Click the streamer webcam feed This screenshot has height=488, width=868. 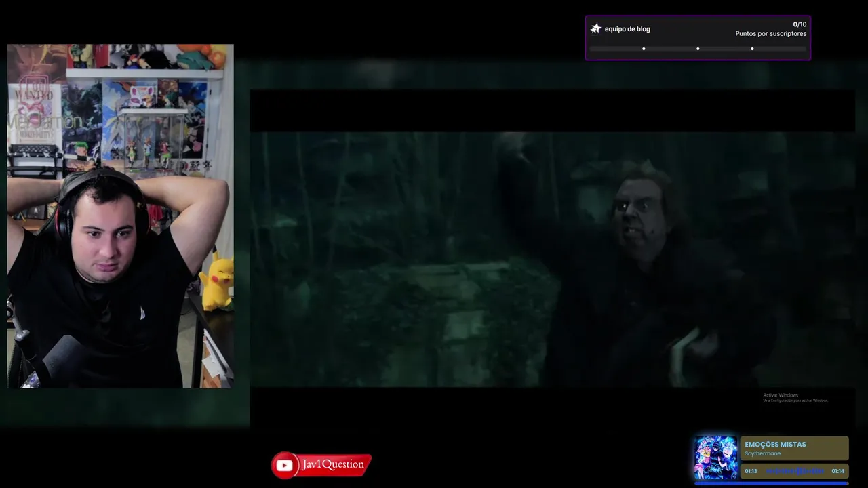120,216
